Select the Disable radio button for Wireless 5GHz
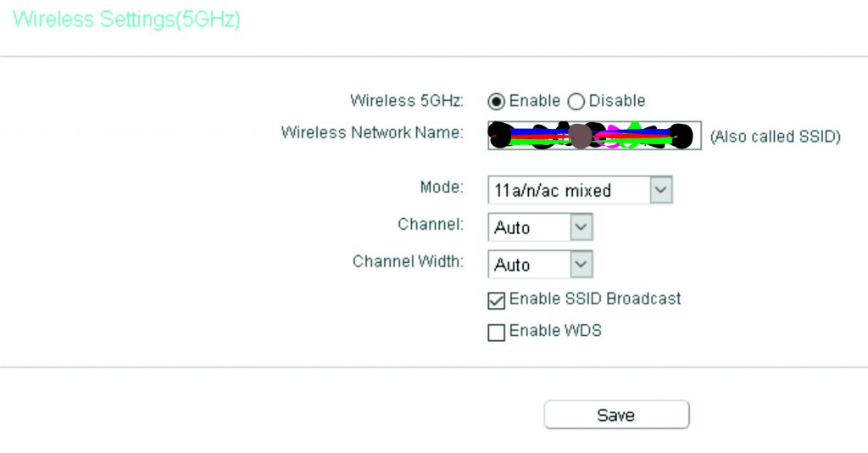 point(576,101)
